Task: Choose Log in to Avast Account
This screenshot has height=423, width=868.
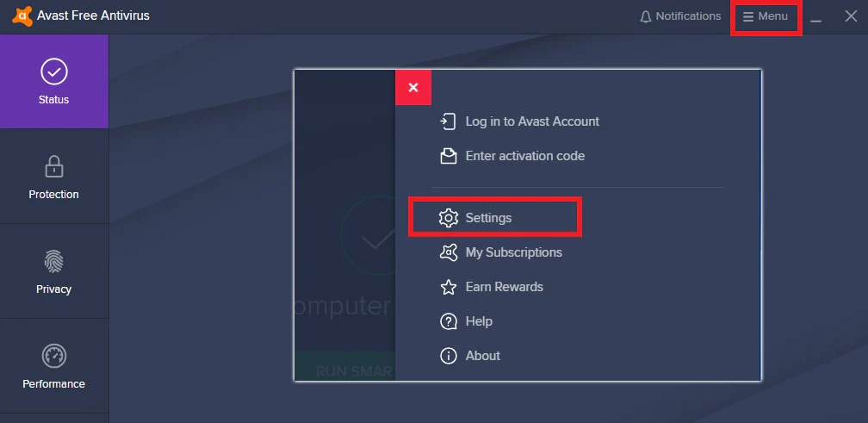Action: tap(532, 121)
